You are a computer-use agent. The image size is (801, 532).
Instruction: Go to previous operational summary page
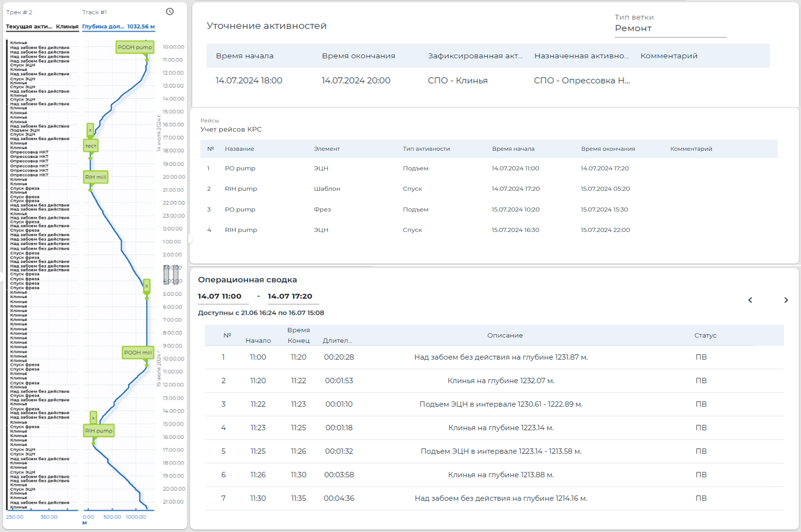coord(750,300)
